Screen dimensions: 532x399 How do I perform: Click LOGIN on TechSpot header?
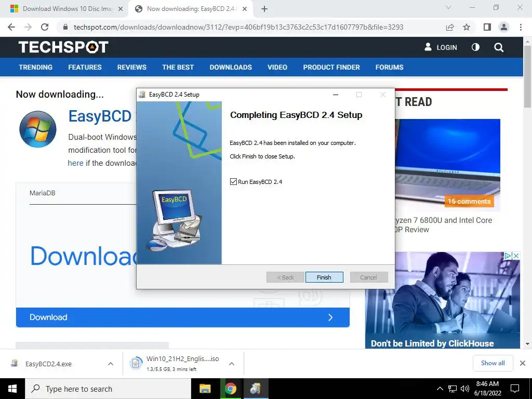(441, 47)
